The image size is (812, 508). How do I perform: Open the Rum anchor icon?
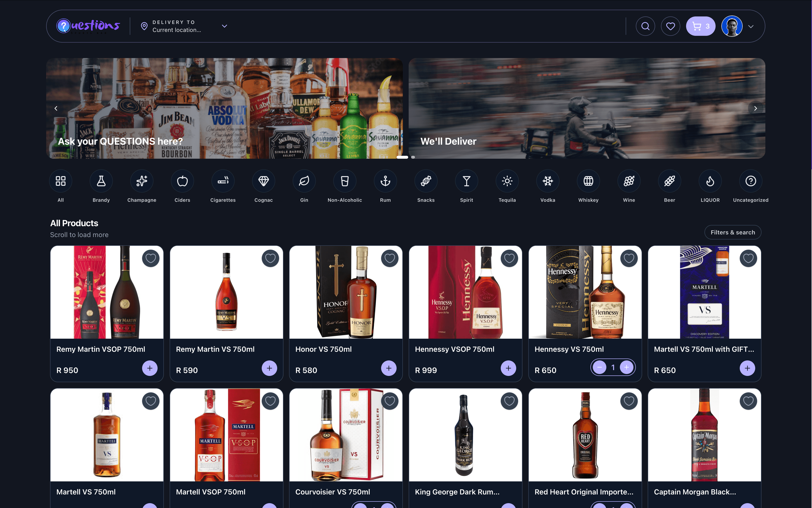tap(385, 181)
